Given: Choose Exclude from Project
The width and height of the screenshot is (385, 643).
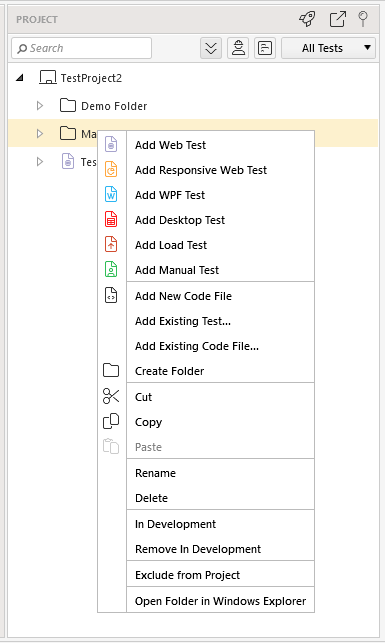Looking at the screenshot, I should click(x=220, y=575).
